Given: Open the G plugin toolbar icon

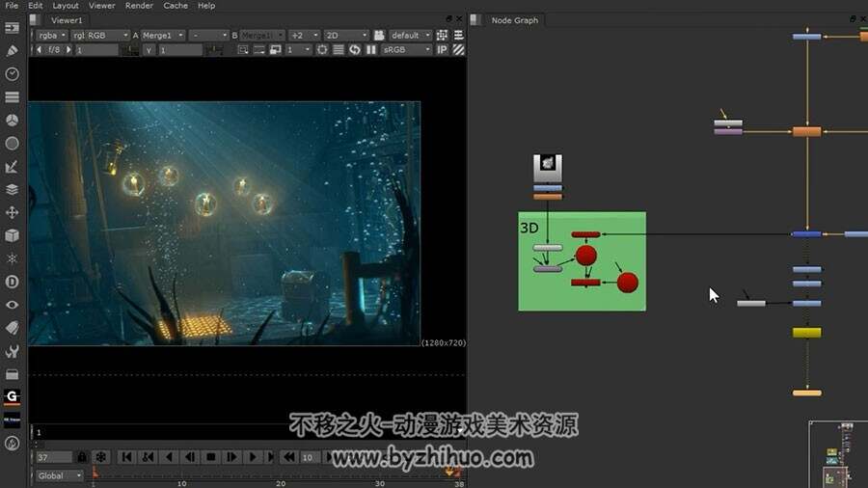Looking at the screenshot, I should click(x=12, y=396).
